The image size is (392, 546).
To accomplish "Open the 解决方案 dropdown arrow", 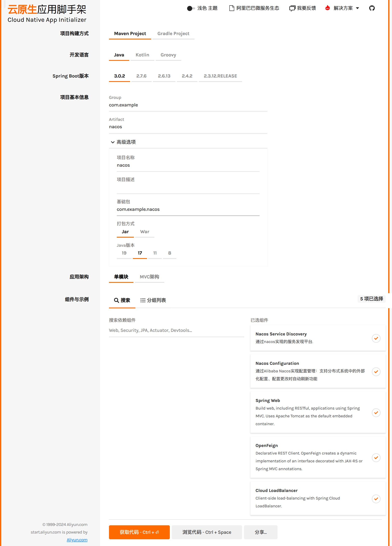I will (357, 8).
